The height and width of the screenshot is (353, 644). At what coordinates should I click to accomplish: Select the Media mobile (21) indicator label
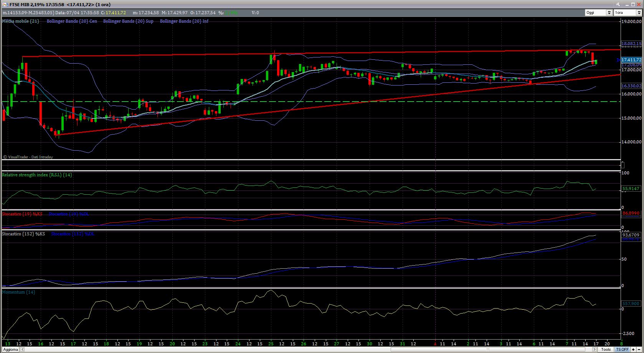(20, 21)
